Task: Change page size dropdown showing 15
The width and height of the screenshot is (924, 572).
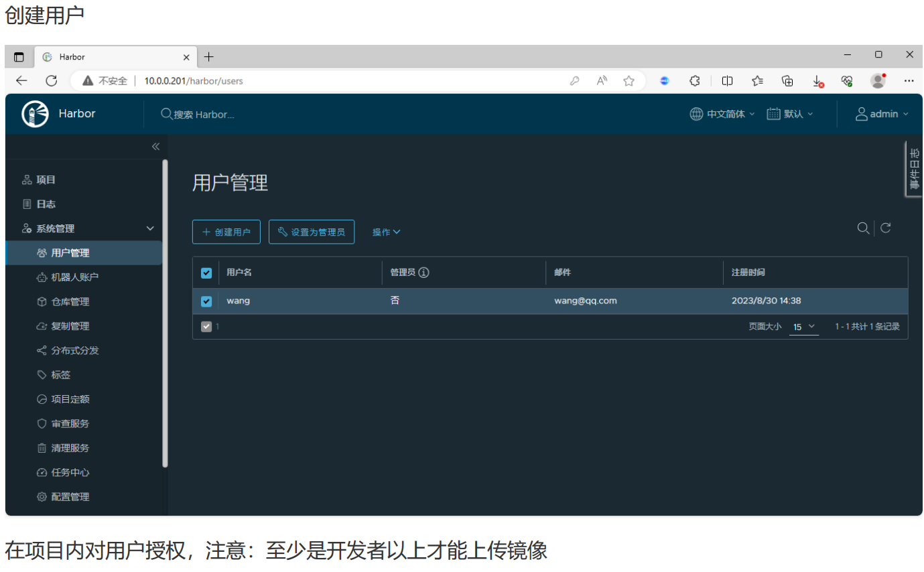Action: click(x=804, y=327)
